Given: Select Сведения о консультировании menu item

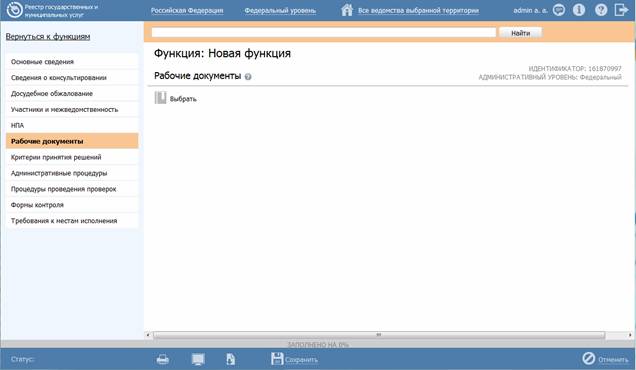Looking at the screenshot, I should click(72, 77).
